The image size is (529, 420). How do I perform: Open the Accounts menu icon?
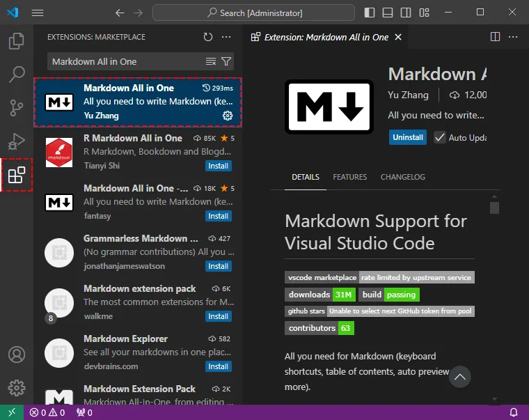(17, 355)
